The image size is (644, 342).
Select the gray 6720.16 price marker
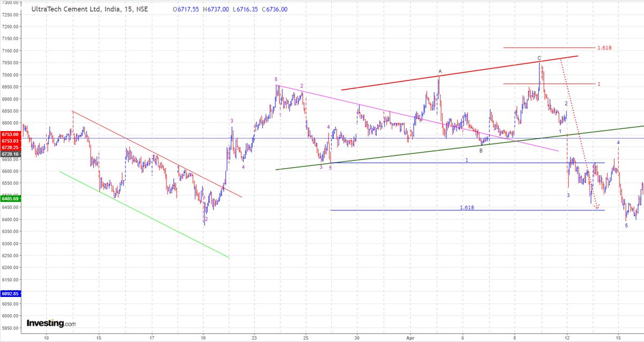(x=10, y=154)
